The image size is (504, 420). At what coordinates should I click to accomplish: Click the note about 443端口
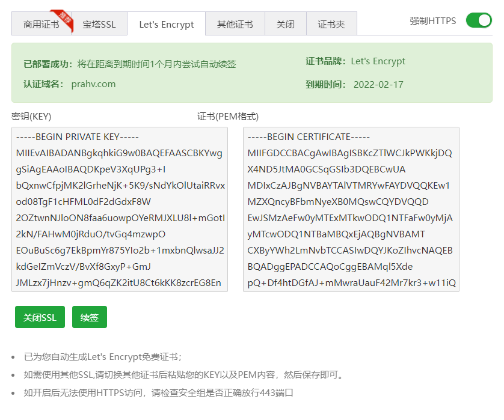158,393
